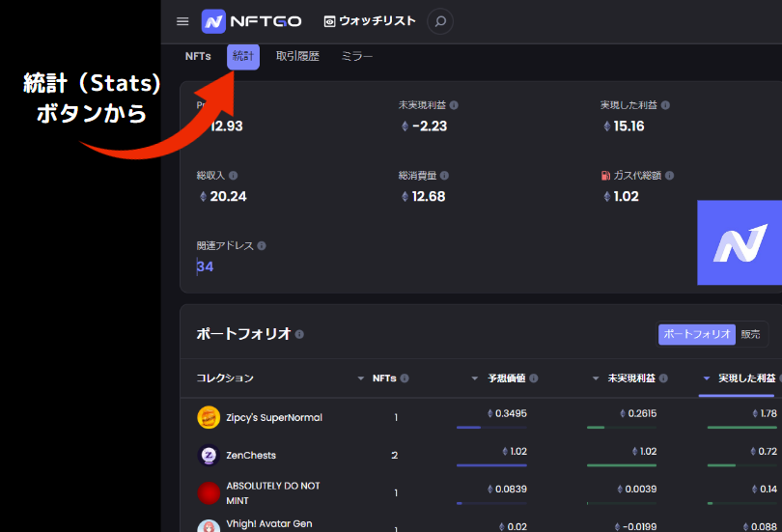Screen dimensions: 782x532
Task: Open Vhigh! Avatar Gen collection
Action: click(269, 524)
